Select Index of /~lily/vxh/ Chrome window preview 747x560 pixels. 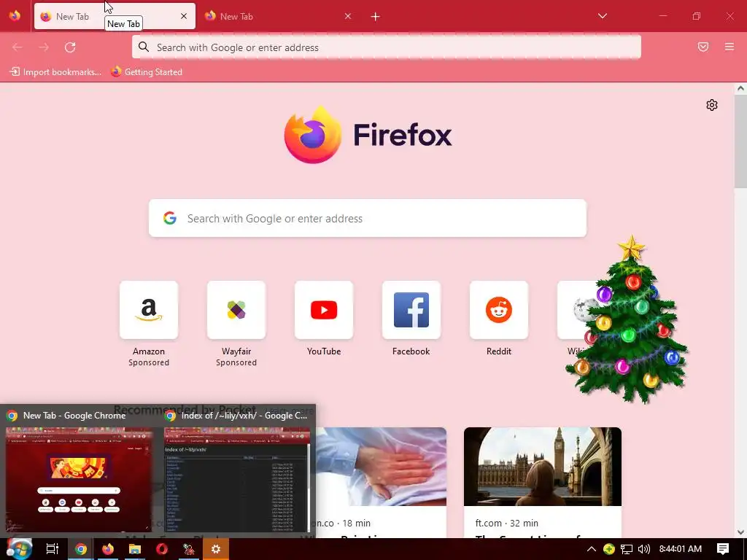(x=237, y=471)
